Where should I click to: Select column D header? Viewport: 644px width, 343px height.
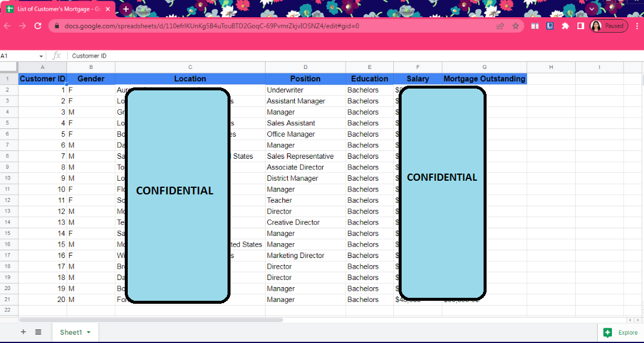pos(305,67)
